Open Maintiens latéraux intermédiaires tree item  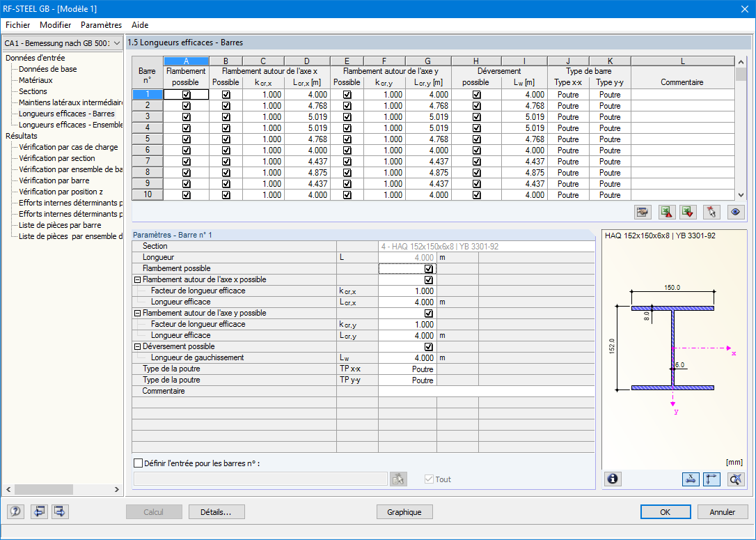[x=70, y=102]
